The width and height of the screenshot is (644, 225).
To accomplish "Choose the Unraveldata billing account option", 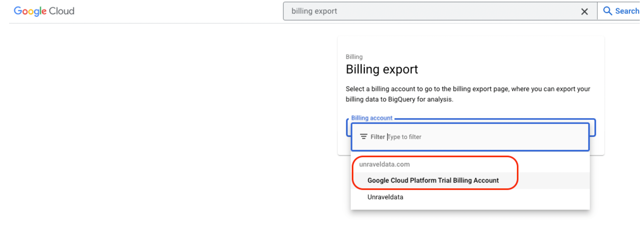I will (470, 197).
